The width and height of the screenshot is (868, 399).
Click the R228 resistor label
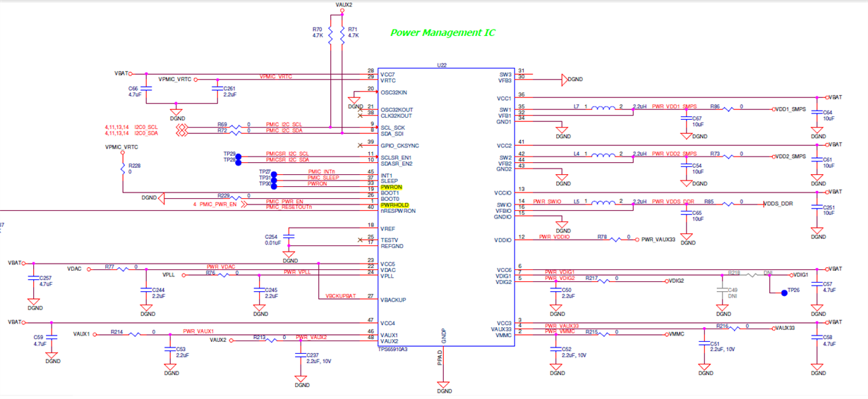[135, 165]
